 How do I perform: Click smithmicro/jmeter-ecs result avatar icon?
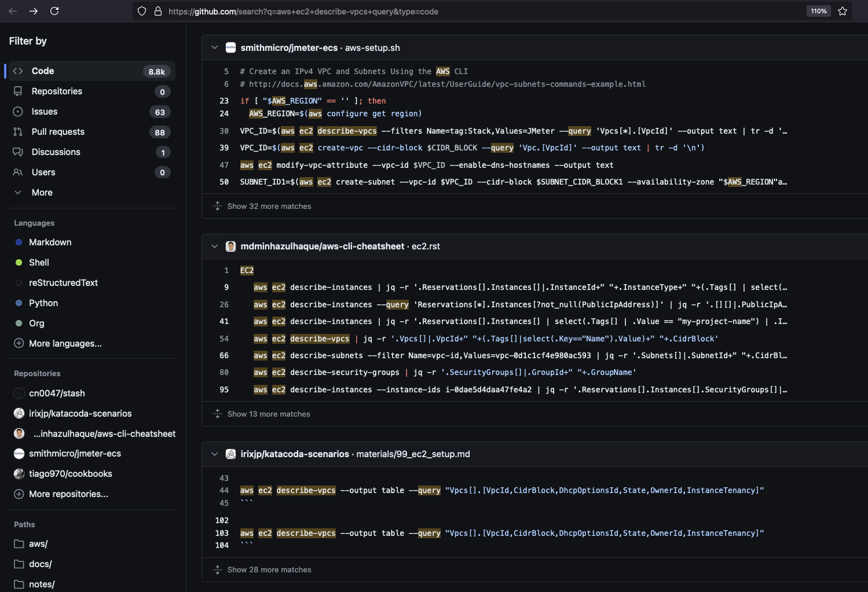(230, 48)
